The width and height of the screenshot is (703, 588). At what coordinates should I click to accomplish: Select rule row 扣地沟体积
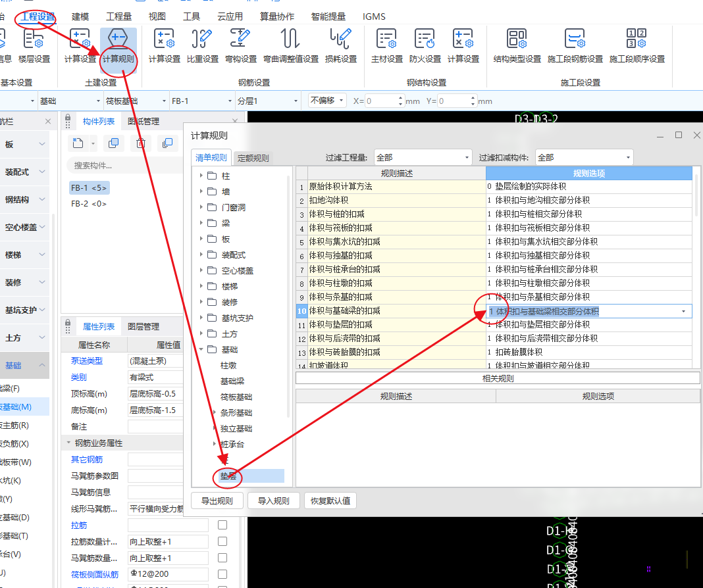pos(396,200)
